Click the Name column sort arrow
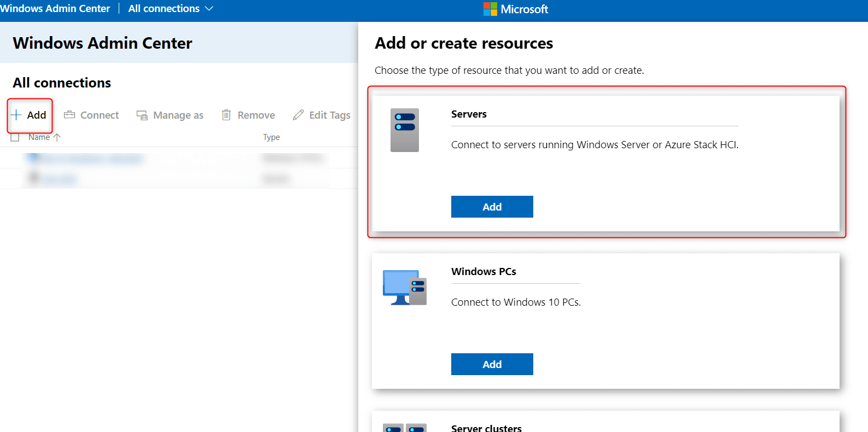This screenshot has height=432, width=868. tap(57, 137)
